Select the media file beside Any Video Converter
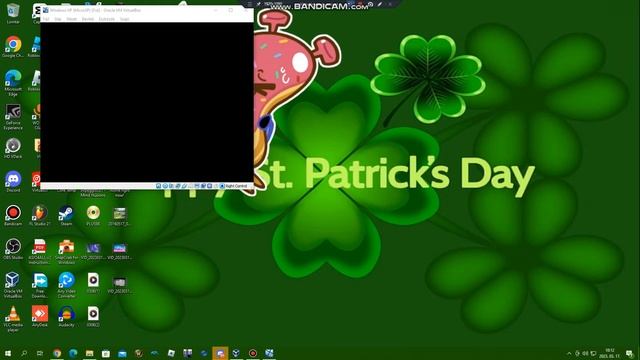Image resolution: width=640 pixels, height=360 pixels. pyautogui.click(x=93, y=283)
